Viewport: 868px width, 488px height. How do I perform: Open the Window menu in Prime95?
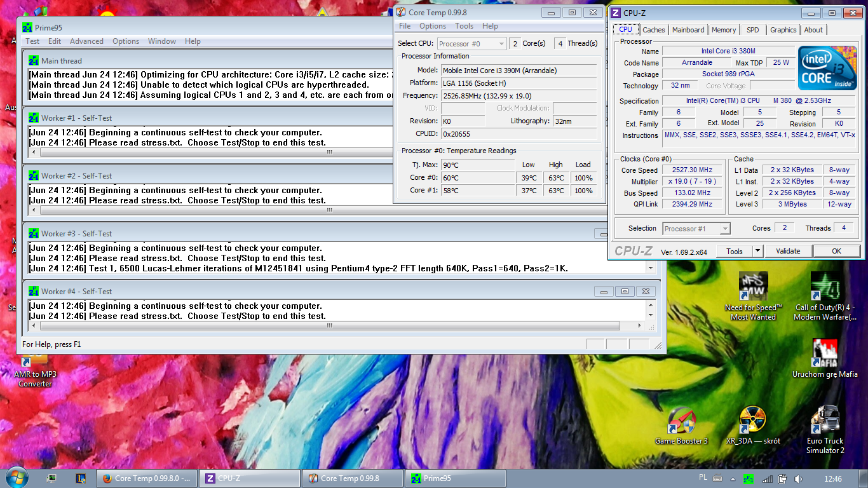click(162, 41)
